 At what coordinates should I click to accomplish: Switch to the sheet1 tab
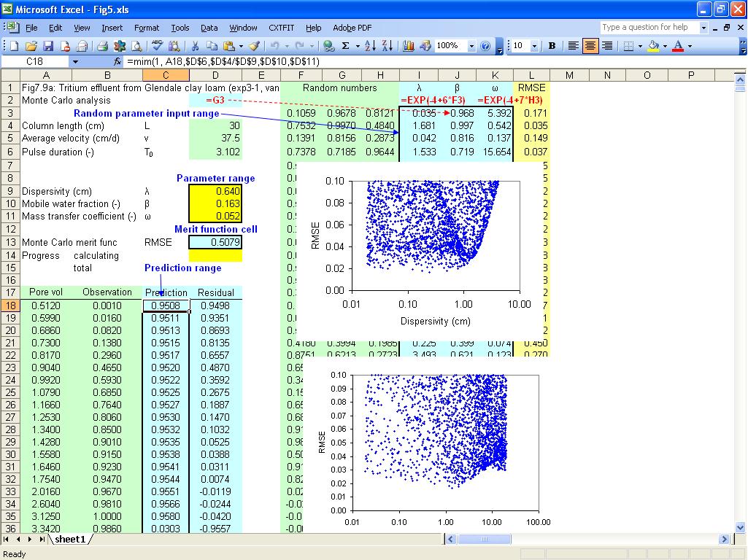pos(70,540)
